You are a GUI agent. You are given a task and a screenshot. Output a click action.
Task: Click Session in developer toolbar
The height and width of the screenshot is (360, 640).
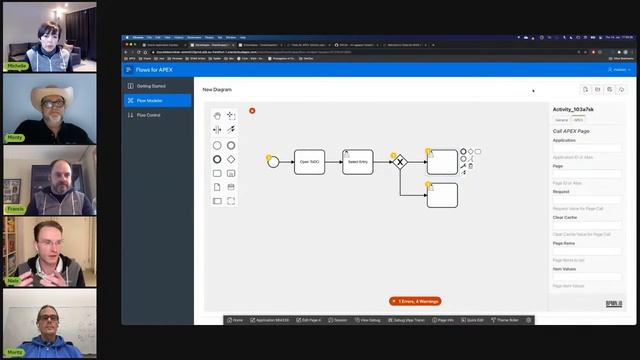tap(338, 320)
